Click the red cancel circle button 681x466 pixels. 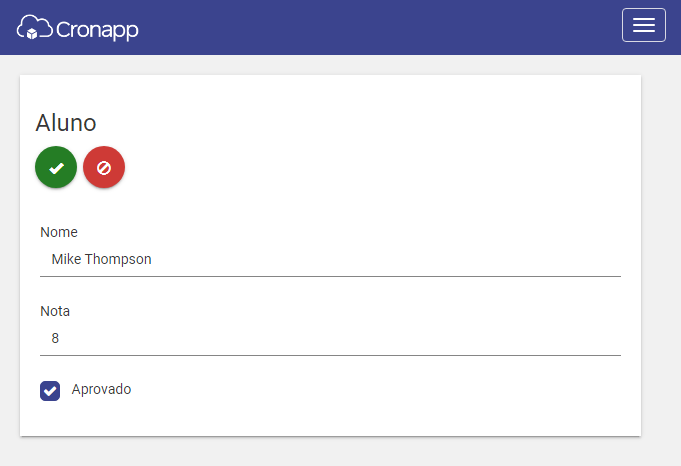point(104,167)
